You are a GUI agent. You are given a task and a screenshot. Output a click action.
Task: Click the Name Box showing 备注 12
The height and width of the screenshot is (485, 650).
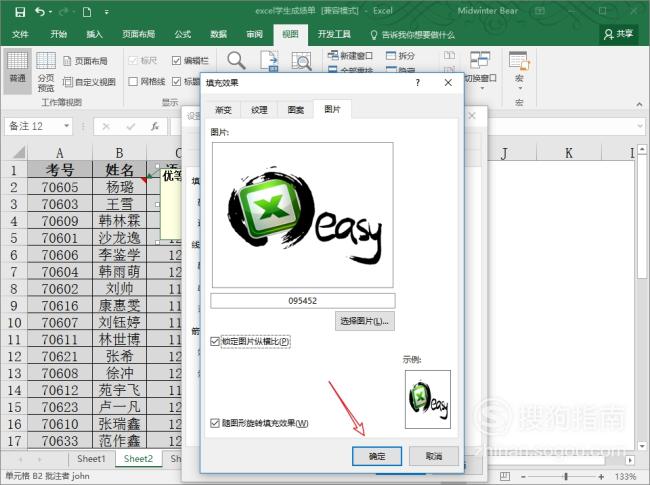coord(33,126)
